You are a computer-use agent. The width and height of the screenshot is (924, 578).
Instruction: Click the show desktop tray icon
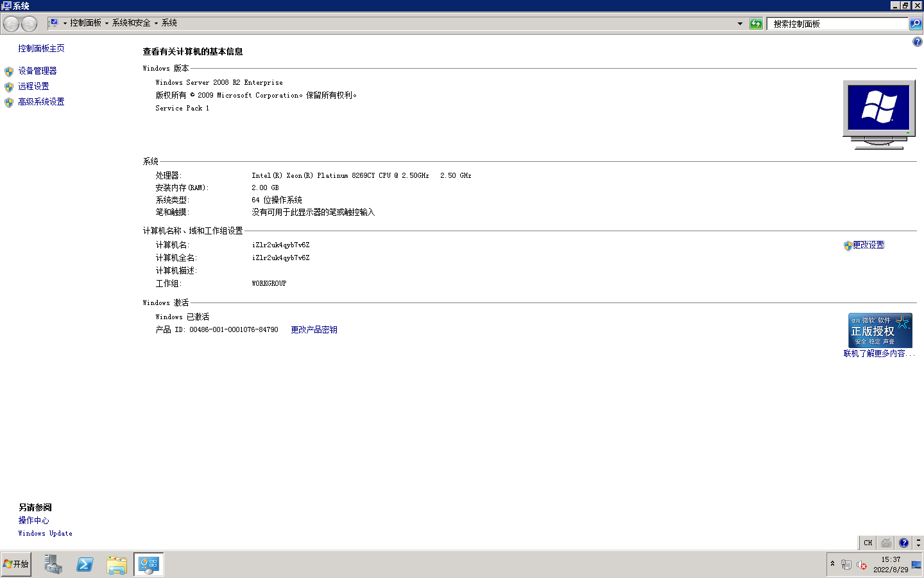pyautogui.click(x=916, y=565)
